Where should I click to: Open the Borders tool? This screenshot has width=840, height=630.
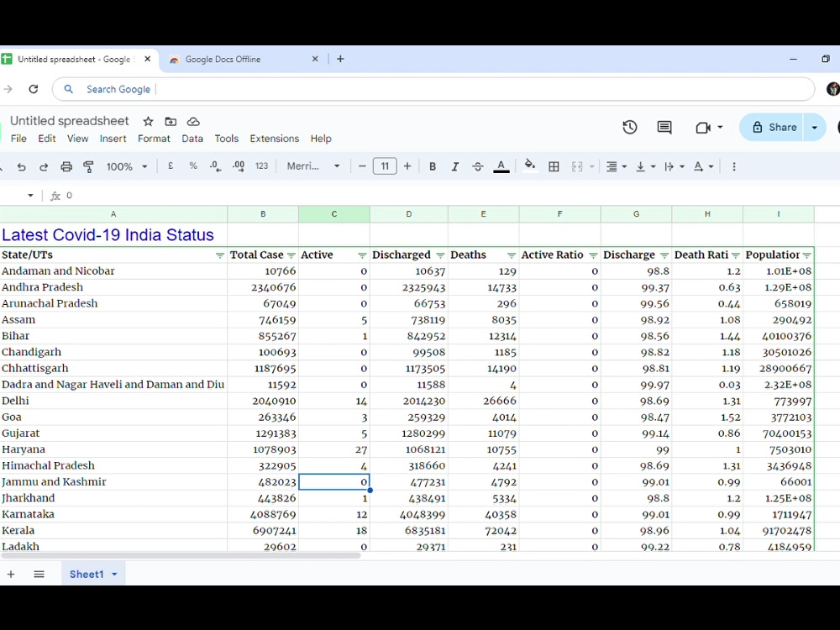[x=554, y=166]
